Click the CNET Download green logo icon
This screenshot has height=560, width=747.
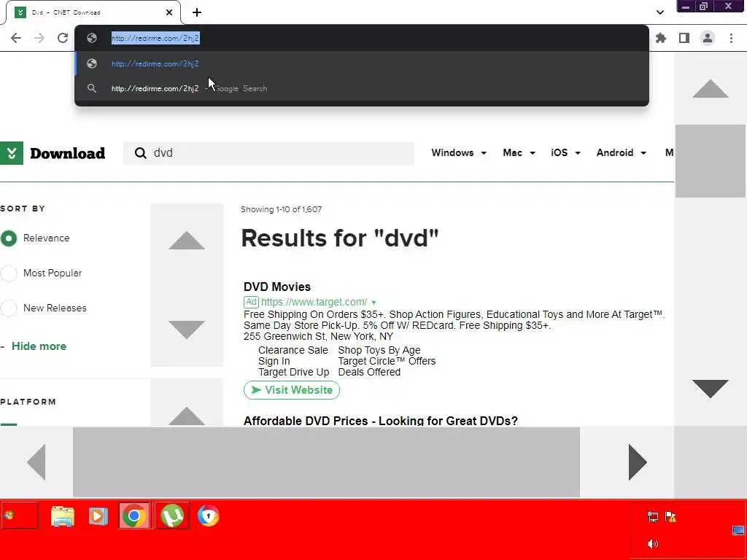[12, 153]
